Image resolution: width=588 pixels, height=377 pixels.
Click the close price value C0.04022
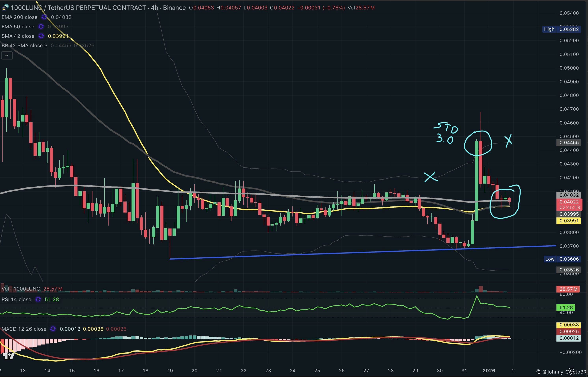coord(282,8)
